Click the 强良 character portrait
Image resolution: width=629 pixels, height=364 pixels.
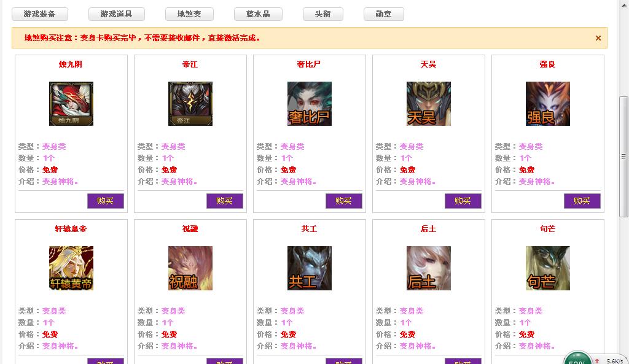(547, 104)
